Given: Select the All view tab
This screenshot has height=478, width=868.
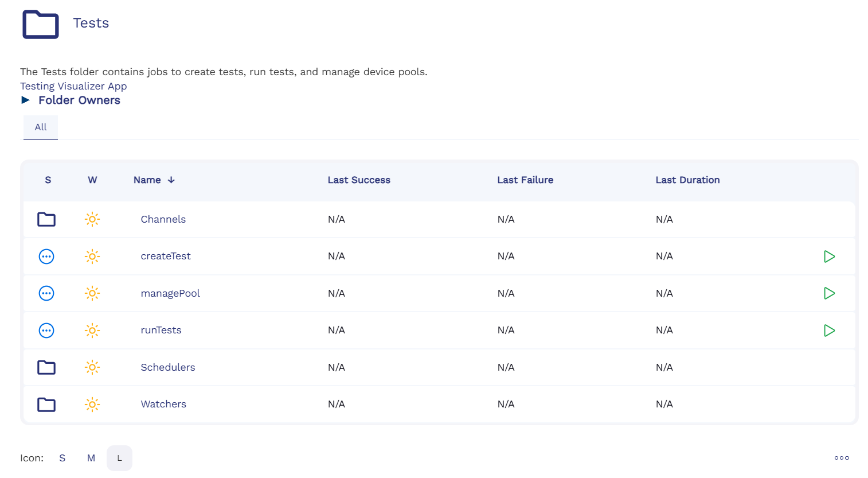Looking at the screenshot, I should point(41,127).
